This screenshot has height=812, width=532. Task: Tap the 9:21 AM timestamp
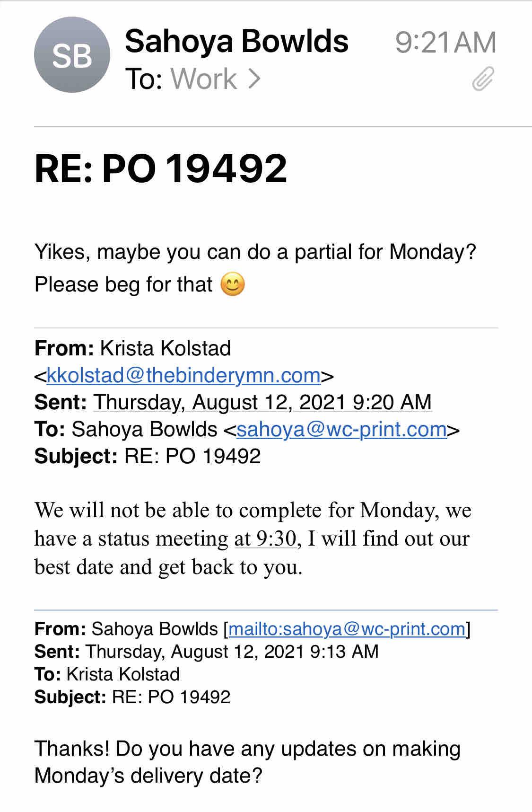[x=445, y=42]
